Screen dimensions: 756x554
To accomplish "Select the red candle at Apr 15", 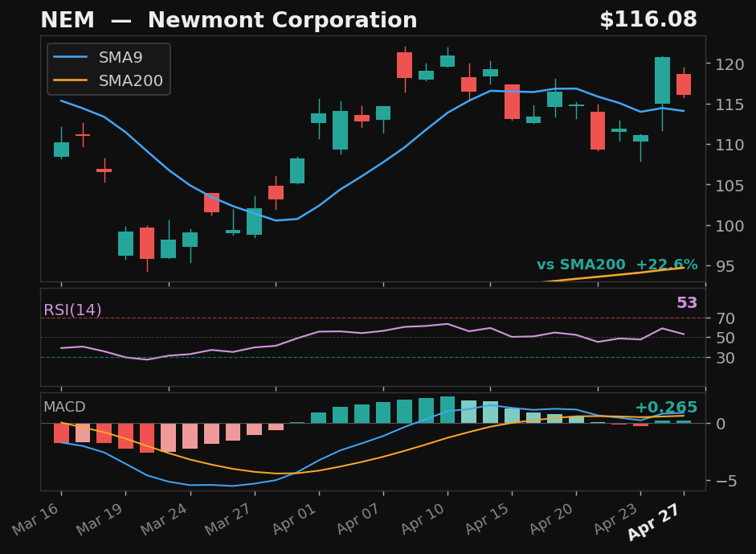I will pos(512,100).
